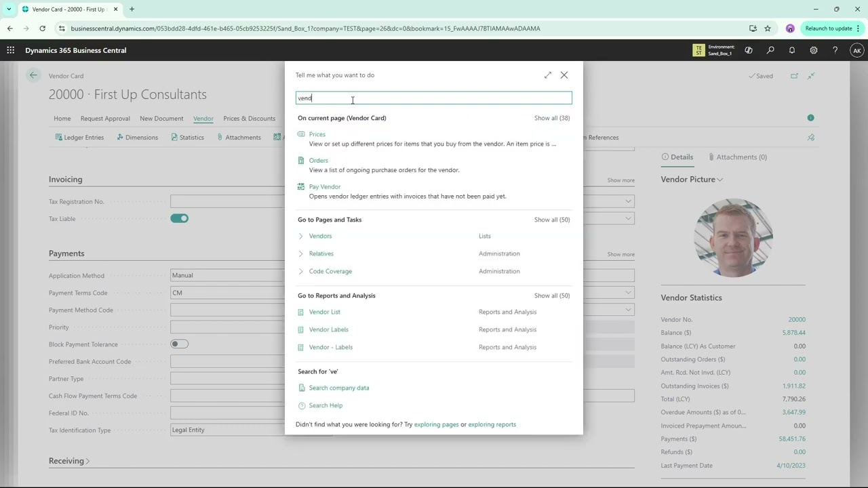Switch to Attachments (0) FactBox tab
This screenshot has height=488, width=868.
pos(737,157)
